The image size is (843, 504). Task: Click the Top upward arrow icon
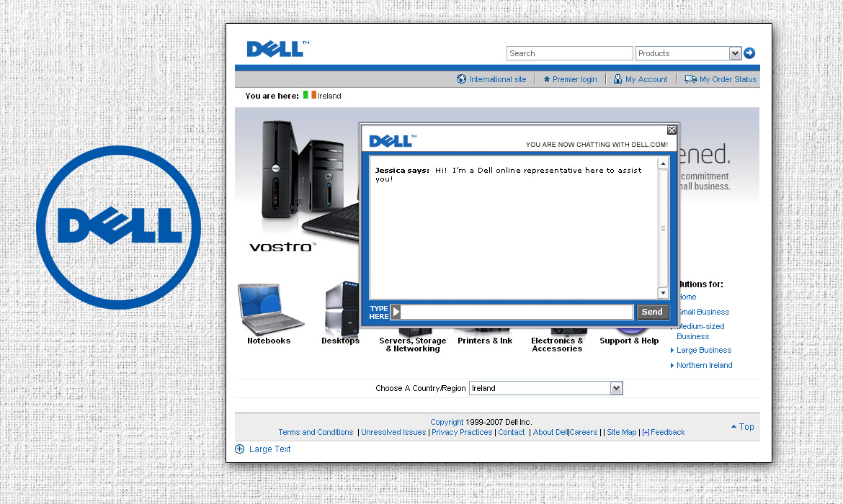pos(733,426)
